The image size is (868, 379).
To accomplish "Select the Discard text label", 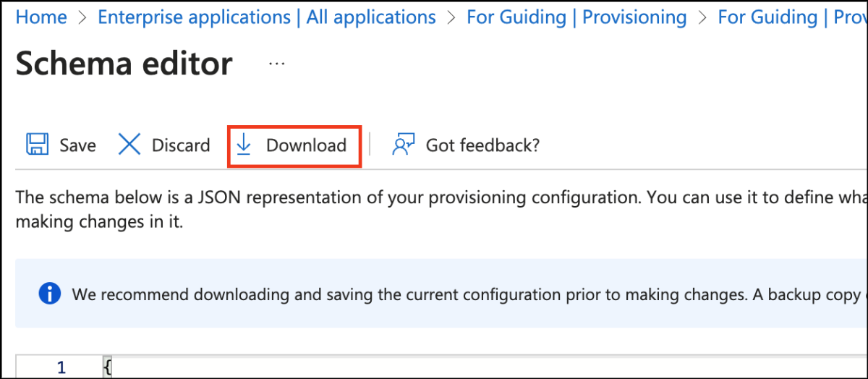I will 181,145.
